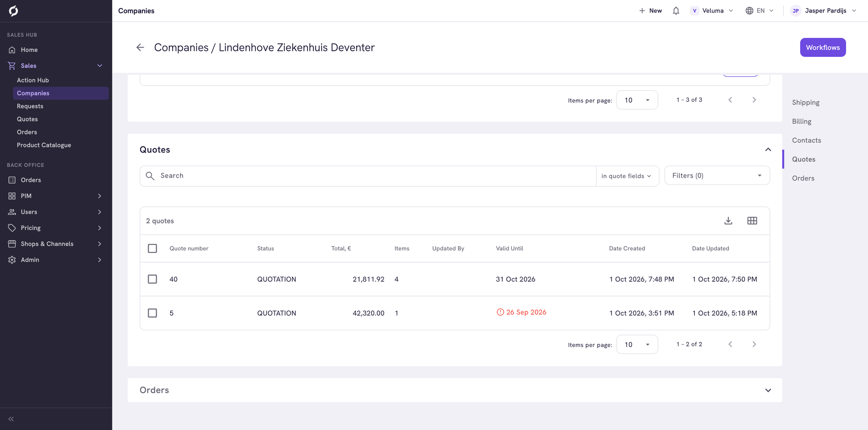Open the notifications bell
The height and width of the screenshot is (430, 868).
click(x=676, y=10)
